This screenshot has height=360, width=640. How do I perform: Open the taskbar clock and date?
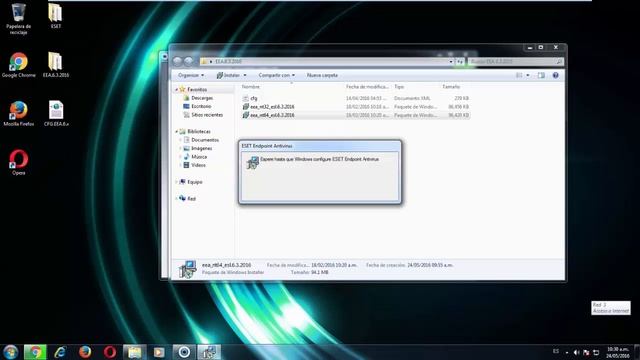618,352
